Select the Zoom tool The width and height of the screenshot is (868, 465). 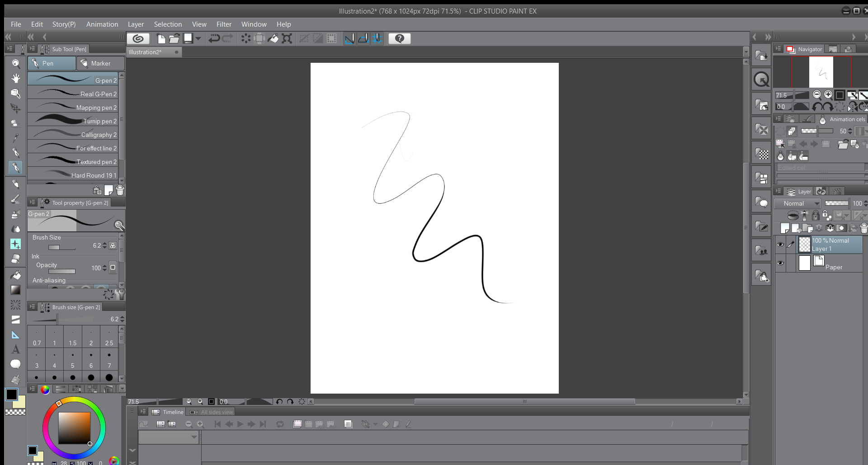tap(15, 63)
